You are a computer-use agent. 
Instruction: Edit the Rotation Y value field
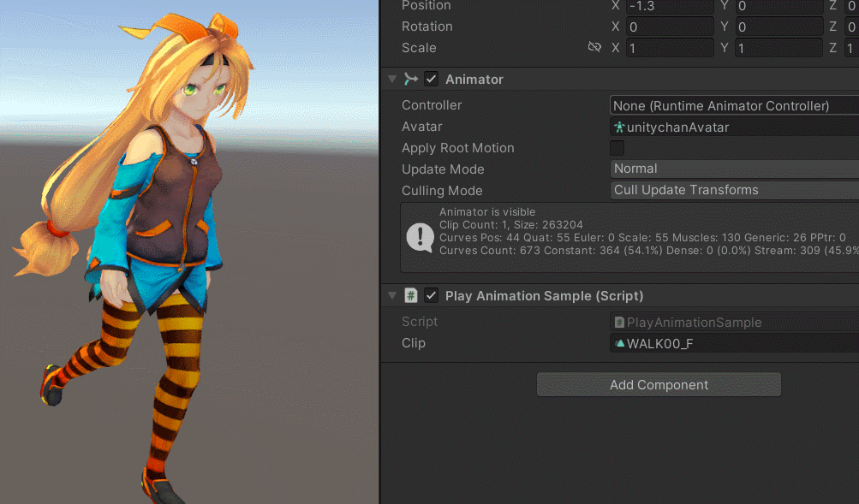click(778, 27)
